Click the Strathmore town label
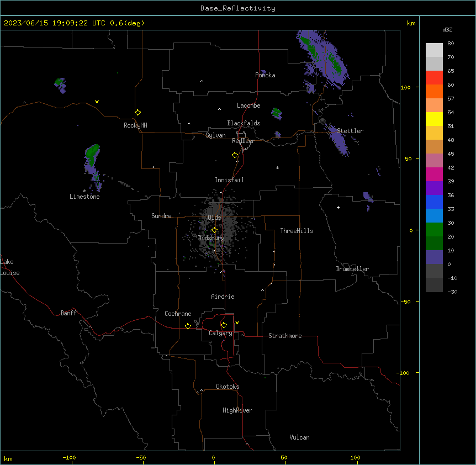Image resolution: width=476 pixels, height=465 pixels. (x=285, y=336)
